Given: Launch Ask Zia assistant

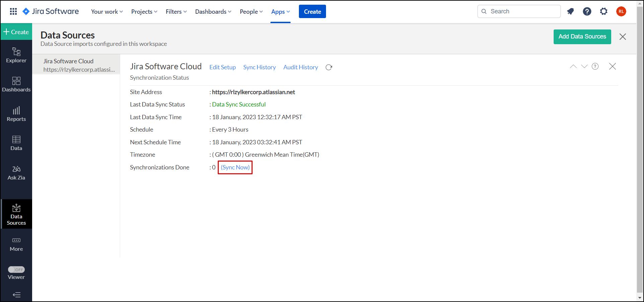Looking at the screenshot, I should (16, 172).
